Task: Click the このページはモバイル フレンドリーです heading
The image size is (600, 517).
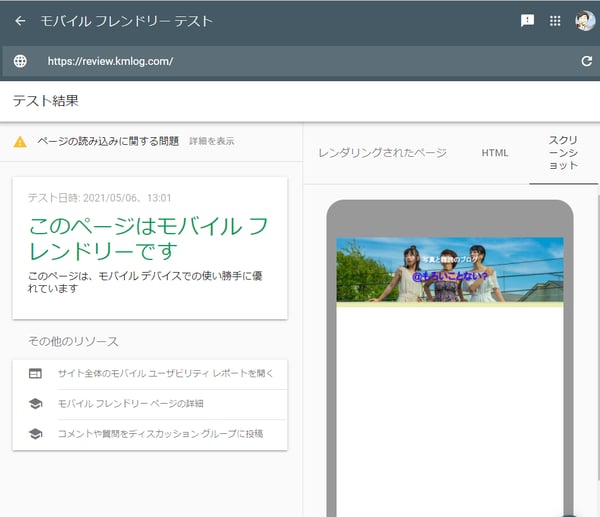Action: click(148, 239)
